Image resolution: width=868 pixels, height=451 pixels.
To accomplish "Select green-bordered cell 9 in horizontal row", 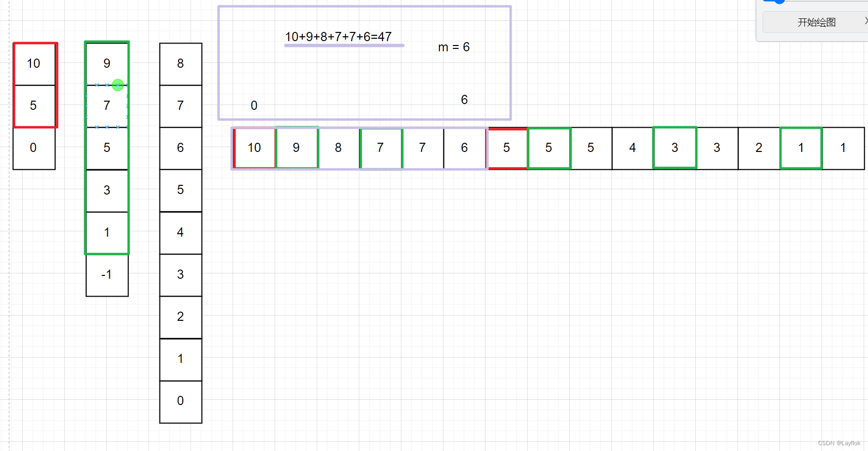I will coord(296,148).
